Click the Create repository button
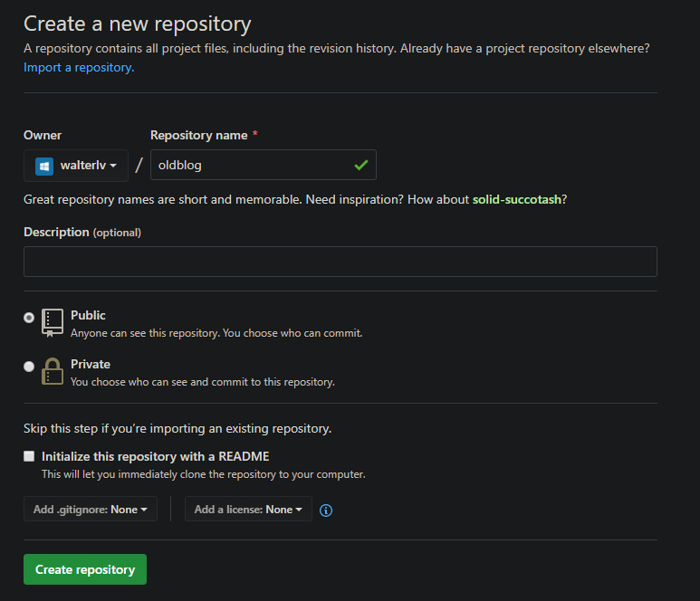The height and width of the screenshot is (601, 700). (85, 569)
